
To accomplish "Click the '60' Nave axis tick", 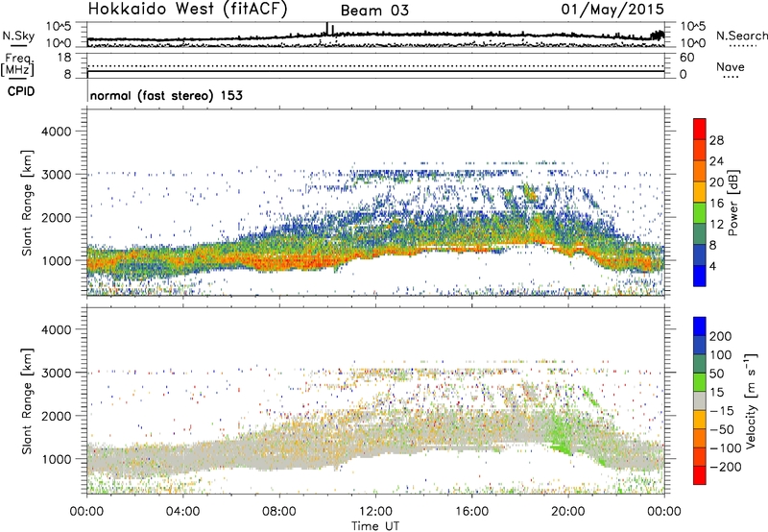I will (x=686, y=58).
